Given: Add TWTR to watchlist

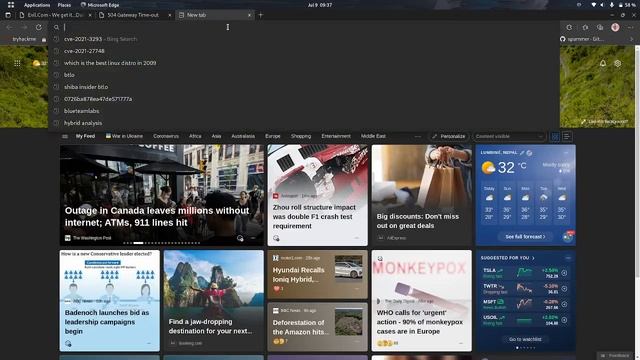Looking at the screenshot, I should 564,289.
